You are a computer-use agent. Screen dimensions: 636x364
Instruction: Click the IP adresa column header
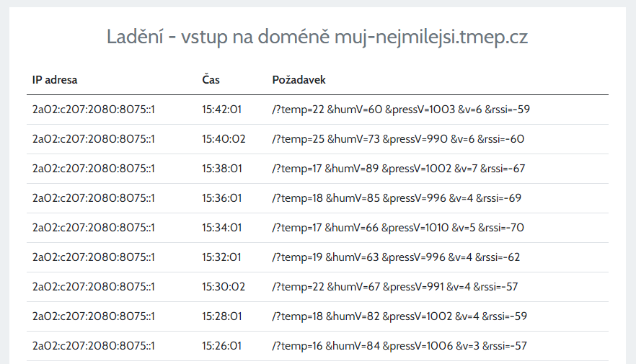pos(55,80)
